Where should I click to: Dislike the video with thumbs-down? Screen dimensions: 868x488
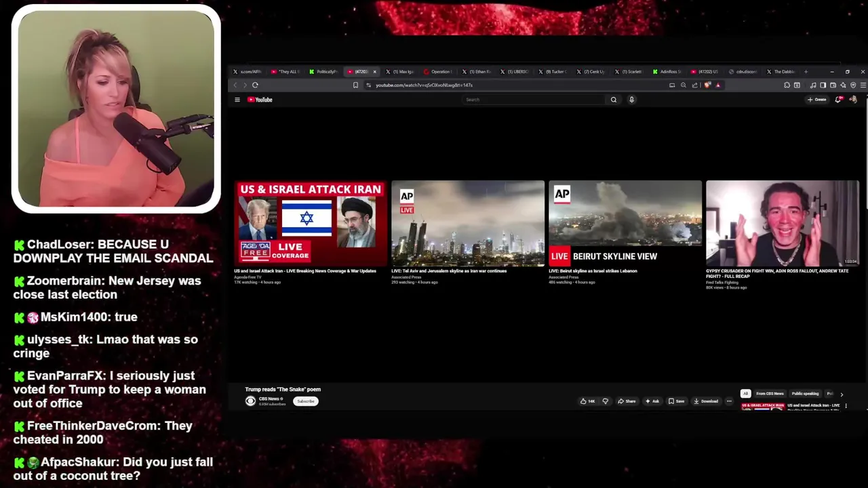(x=606, y=401)
